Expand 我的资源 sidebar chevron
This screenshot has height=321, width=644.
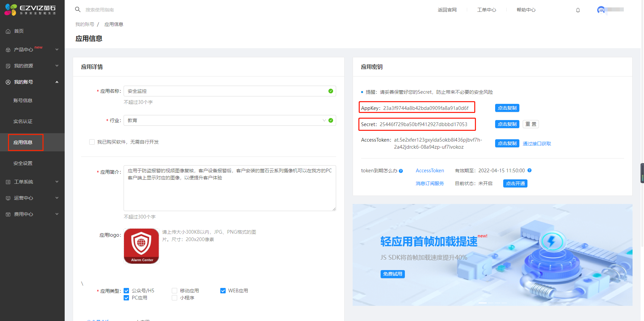(x=57, y=66)
